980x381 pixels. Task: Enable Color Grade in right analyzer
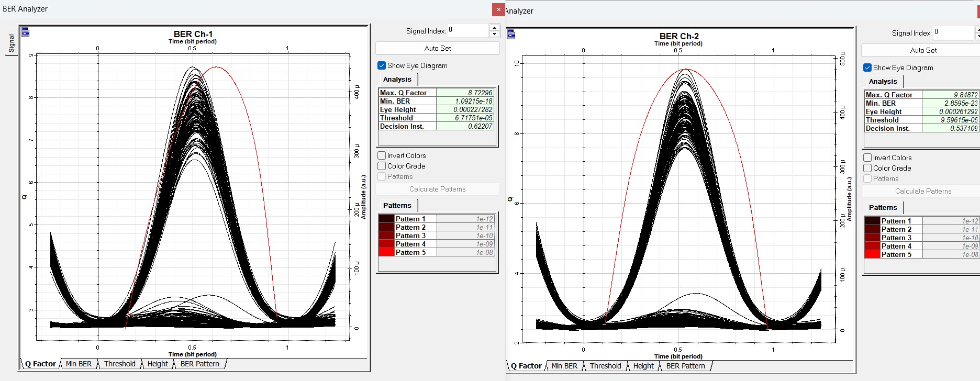coord(867,168)
